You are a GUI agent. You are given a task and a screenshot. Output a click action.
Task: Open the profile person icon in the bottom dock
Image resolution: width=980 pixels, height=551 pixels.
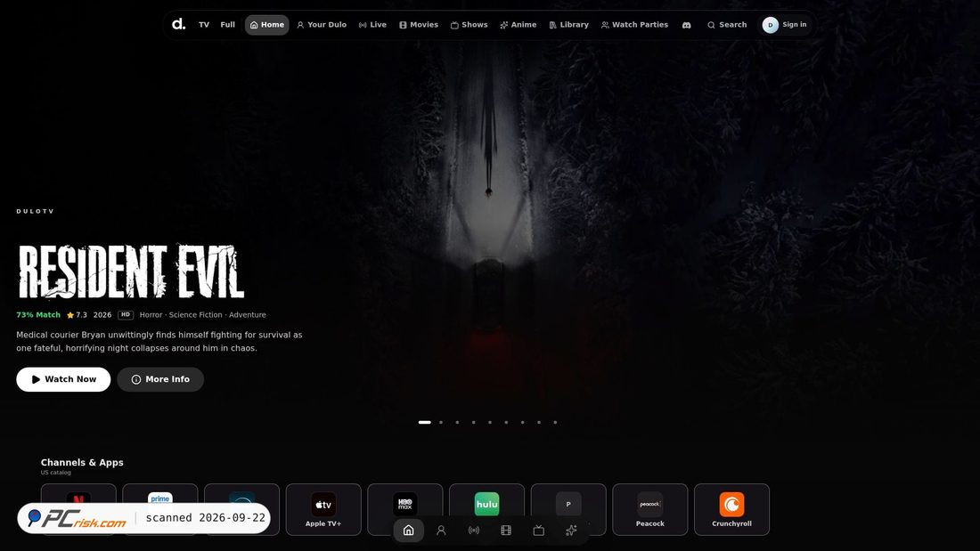441,531
